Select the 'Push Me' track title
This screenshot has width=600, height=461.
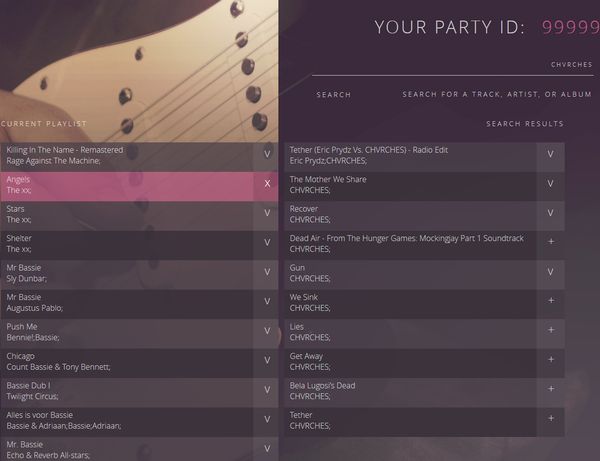[22, 327]
